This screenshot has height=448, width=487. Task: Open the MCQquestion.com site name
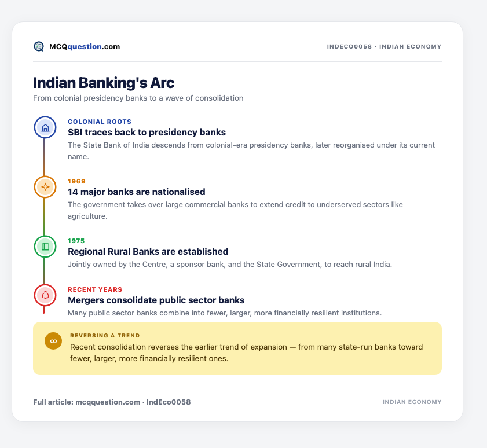pyautogui.click(x=85, y=46)
